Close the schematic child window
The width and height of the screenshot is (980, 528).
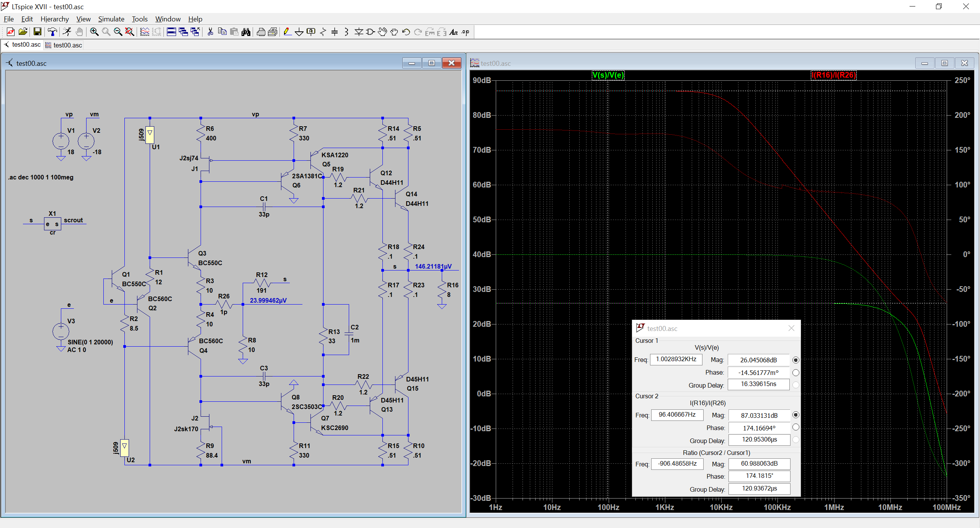[x=452, y=63]
